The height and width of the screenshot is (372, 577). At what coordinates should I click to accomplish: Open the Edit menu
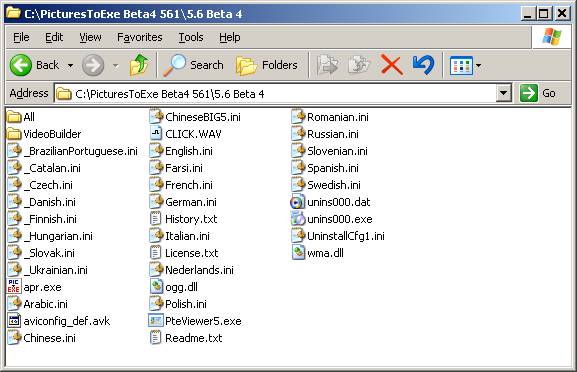(x=54, y=37)
